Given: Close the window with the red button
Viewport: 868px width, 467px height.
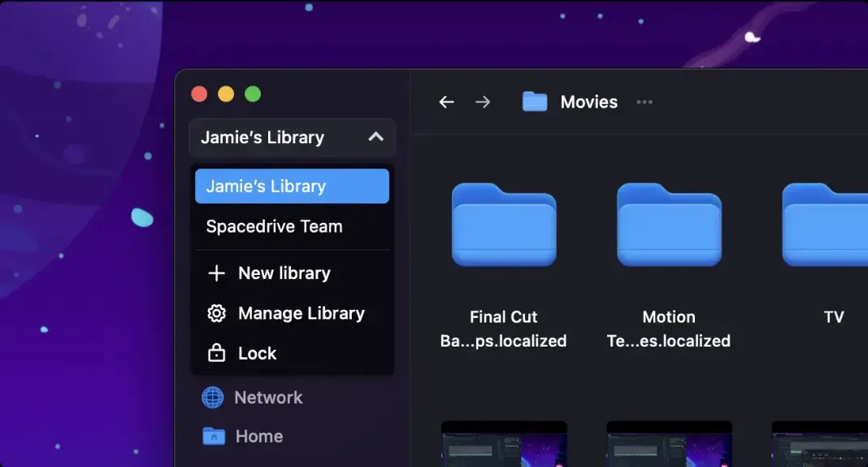Looking at the screenshot, I should (x=199, y=94).
